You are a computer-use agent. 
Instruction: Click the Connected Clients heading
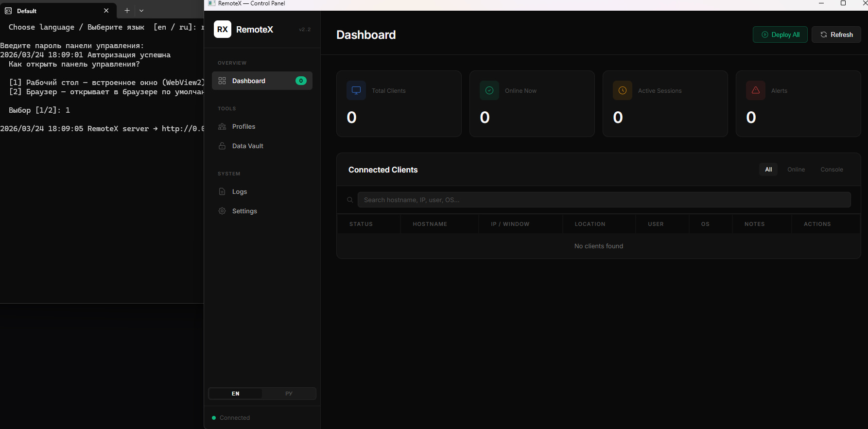click(383, 170)
